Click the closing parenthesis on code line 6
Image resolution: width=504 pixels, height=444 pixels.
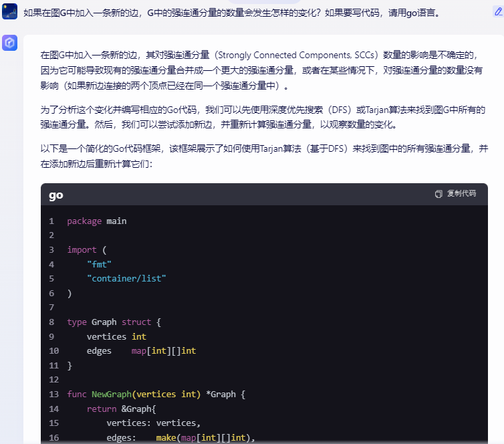point(70,294)
